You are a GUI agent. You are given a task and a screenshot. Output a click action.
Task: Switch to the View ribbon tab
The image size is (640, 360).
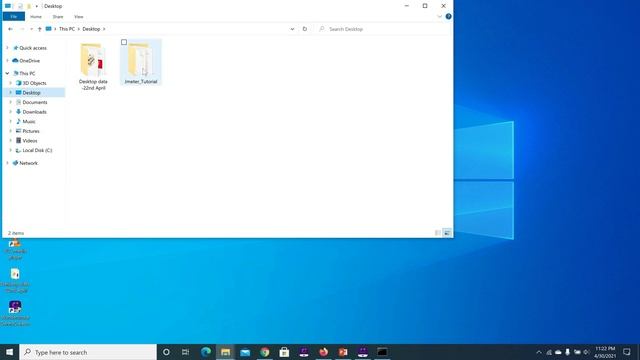tap(79, 17)
